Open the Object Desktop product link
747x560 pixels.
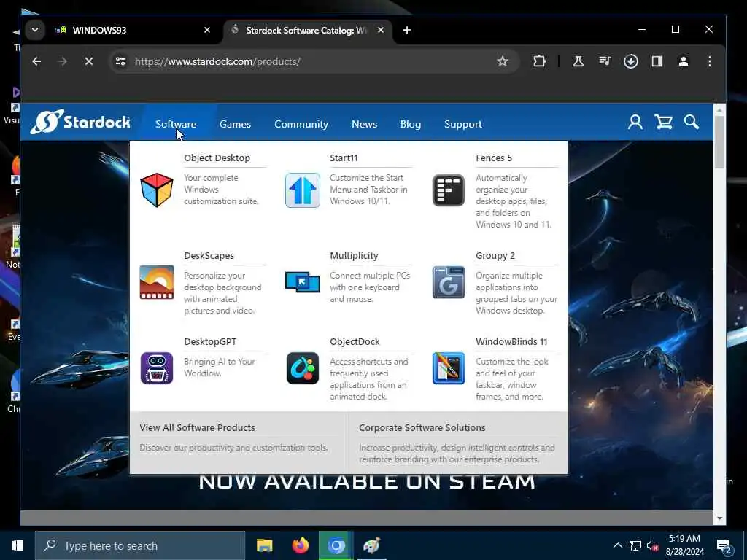point(217,157)
